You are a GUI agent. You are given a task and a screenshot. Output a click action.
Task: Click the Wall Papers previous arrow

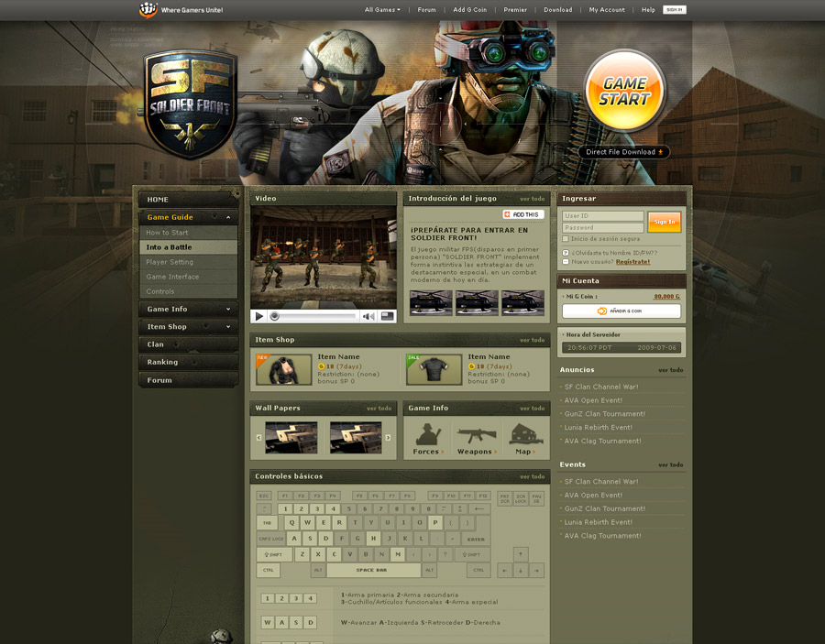[x=258, y=437]
